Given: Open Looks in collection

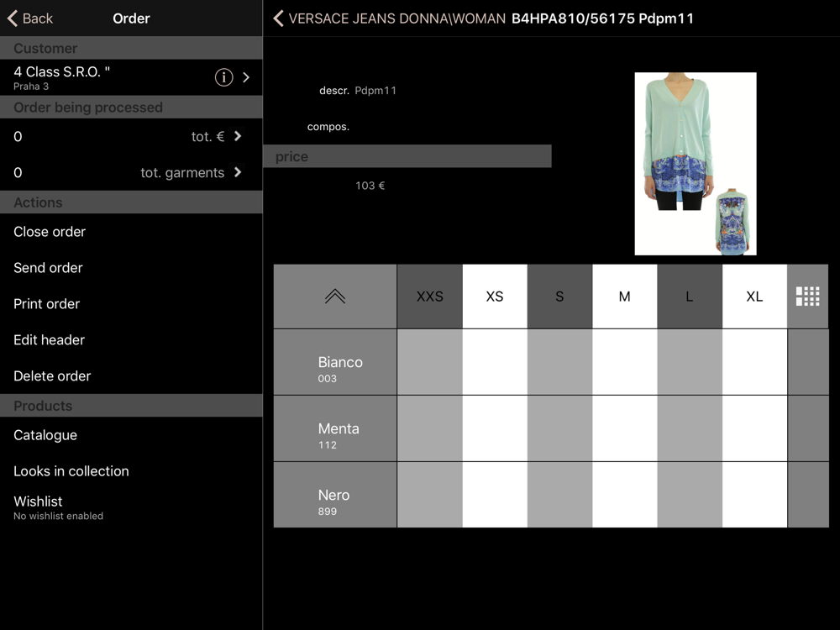Looking at the screenshot, I should [x=131, y=471].
